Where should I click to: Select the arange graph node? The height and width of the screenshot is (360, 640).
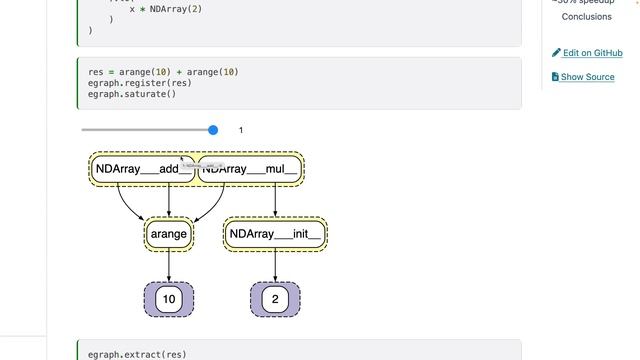[x=169, y=234]
